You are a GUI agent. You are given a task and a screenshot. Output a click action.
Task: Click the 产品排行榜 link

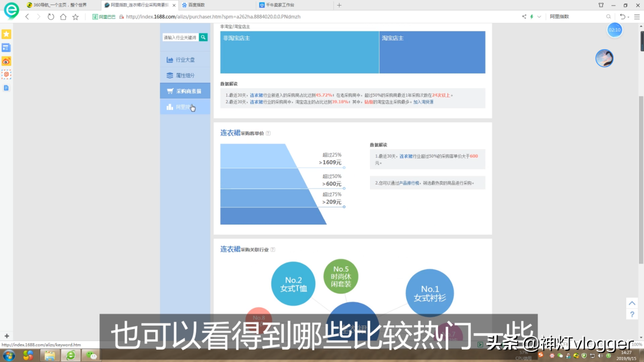(409, 183)
